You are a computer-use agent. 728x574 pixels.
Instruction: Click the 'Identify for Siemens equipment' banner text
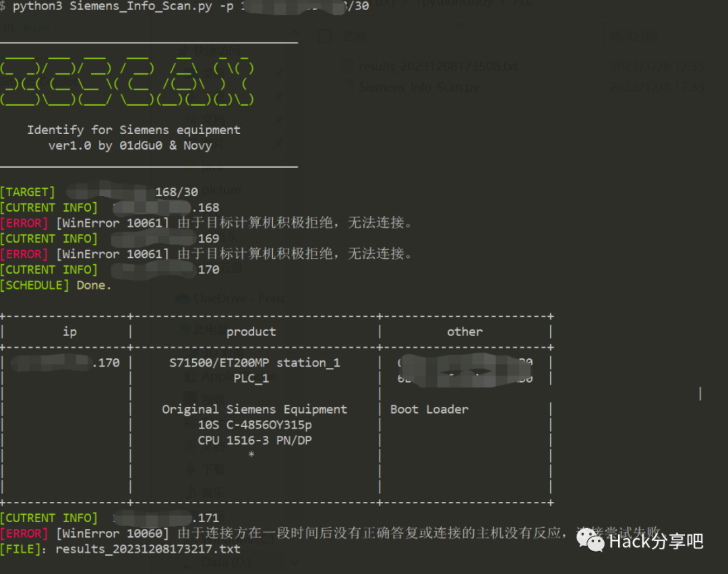pos(133,130)
